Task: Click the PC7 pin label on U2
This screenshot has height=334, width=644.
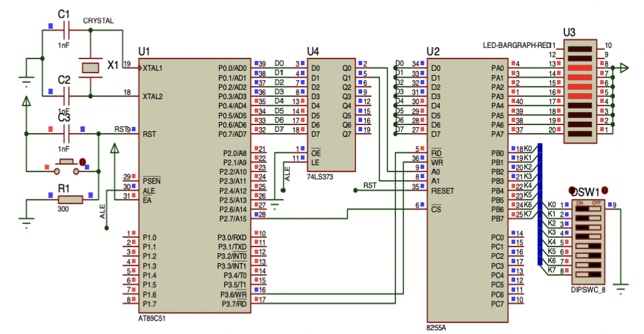Action: (x=497, y=304)
